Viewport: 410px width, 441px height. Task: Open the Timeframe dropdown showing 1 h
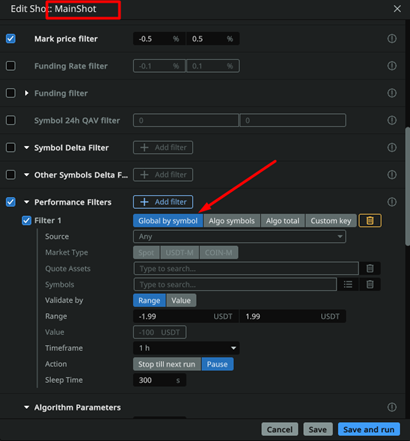(186, 348)
